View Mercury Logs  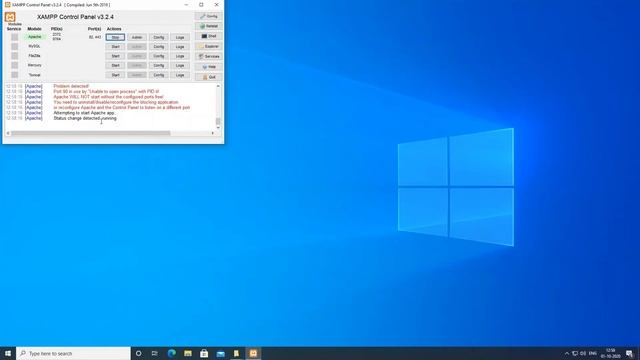point(180,65)
